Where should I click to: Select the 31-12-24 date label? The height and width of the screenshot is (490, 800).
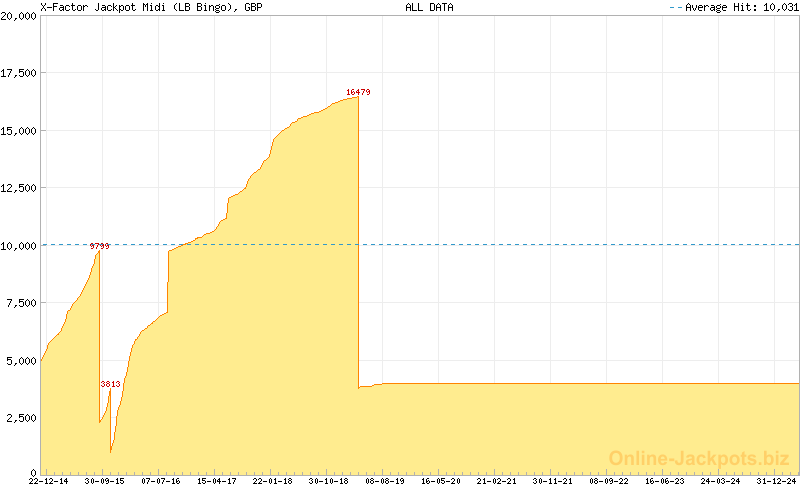pyautogui.click(x=776, y=481)
